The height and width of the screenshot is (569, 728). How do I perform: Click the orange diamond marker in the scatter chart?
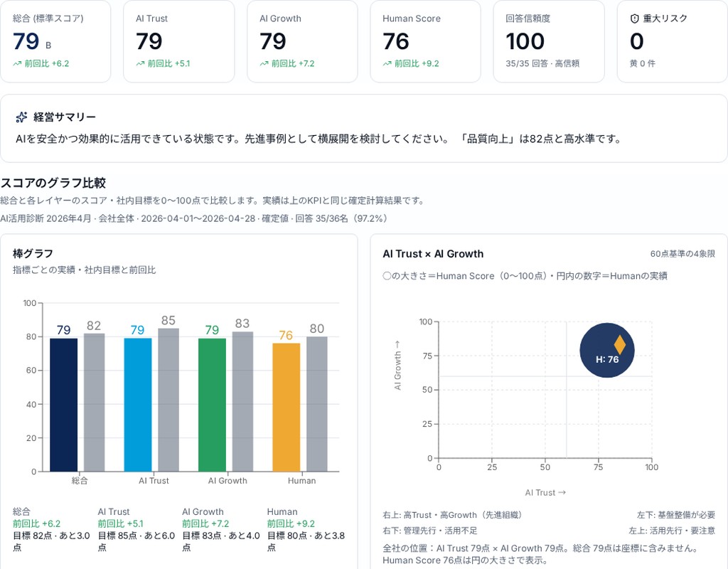click(x=620, y=345)
